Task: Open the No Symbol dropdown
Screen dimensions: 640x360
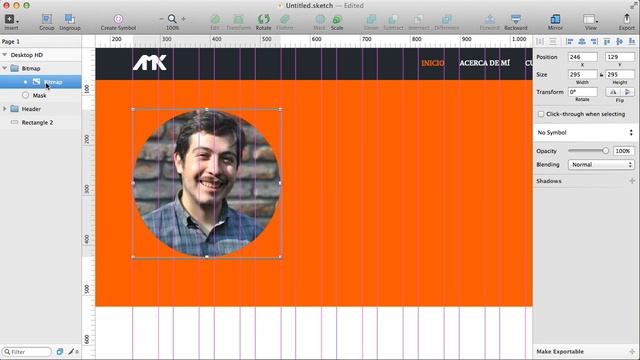Action: [x=585, y=133]
